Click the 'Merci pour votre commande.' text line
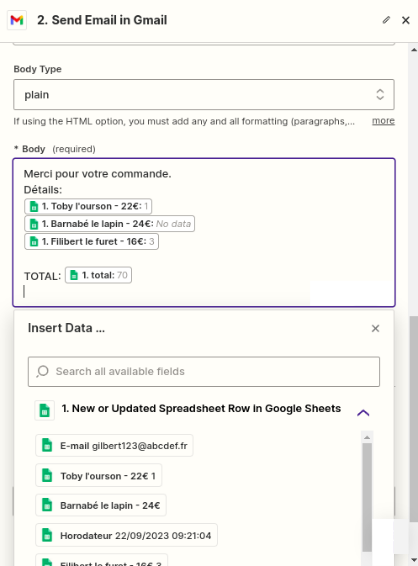418x566 pixels. click(x=97, y=174)
